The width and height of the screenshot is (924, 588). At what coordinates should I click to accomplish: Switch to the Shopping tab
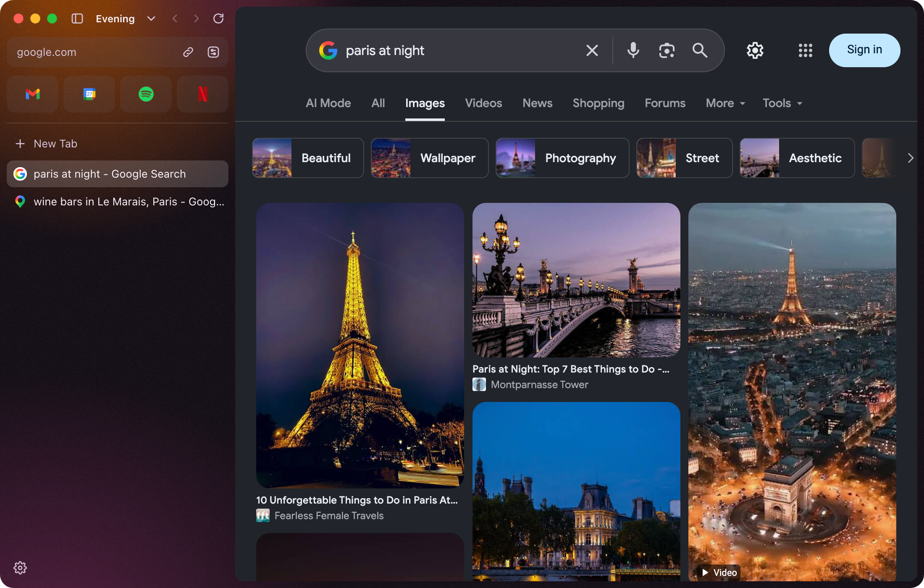click(598, 103)
